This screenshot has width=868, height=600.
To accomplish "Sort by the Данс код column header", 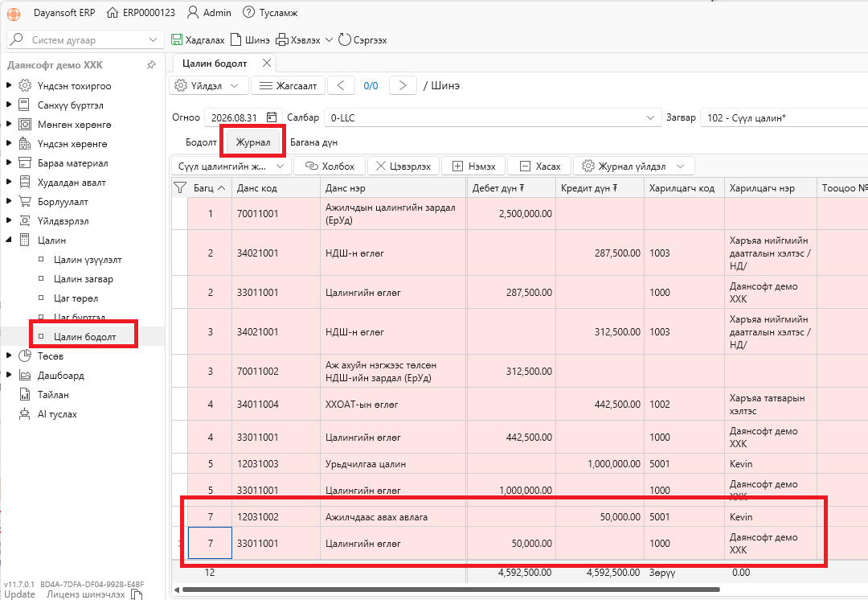I will tap(276, 188).
